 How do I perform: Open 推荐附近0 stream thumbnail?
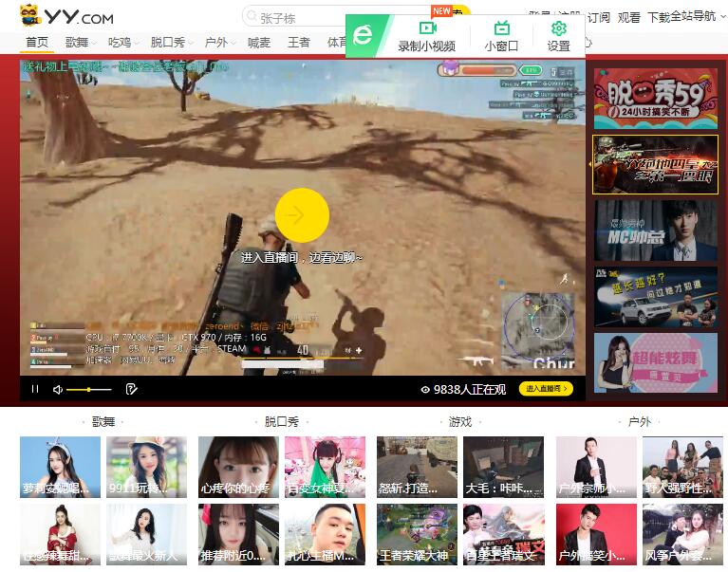point(238,534)
